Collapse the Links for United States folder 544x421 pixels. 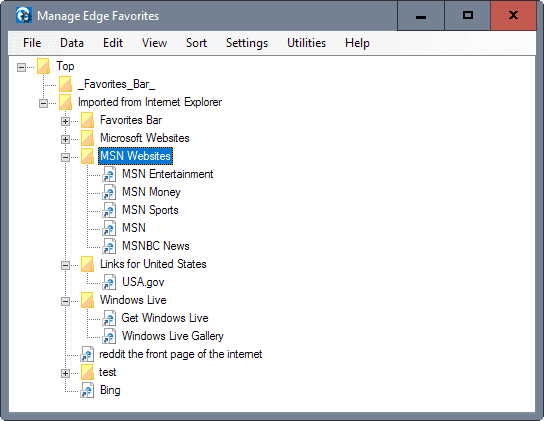[x=65, y=266]
